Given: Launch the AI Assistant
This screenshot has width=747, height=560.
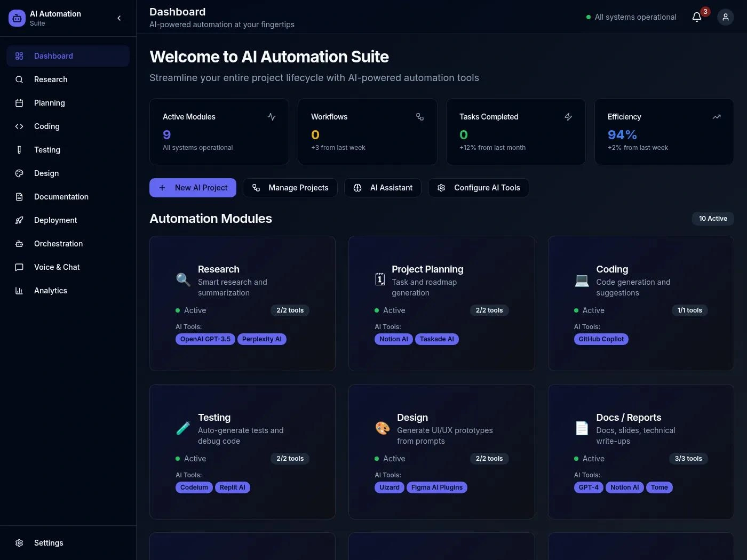Looking at the screenshot, I should (383, 188).
